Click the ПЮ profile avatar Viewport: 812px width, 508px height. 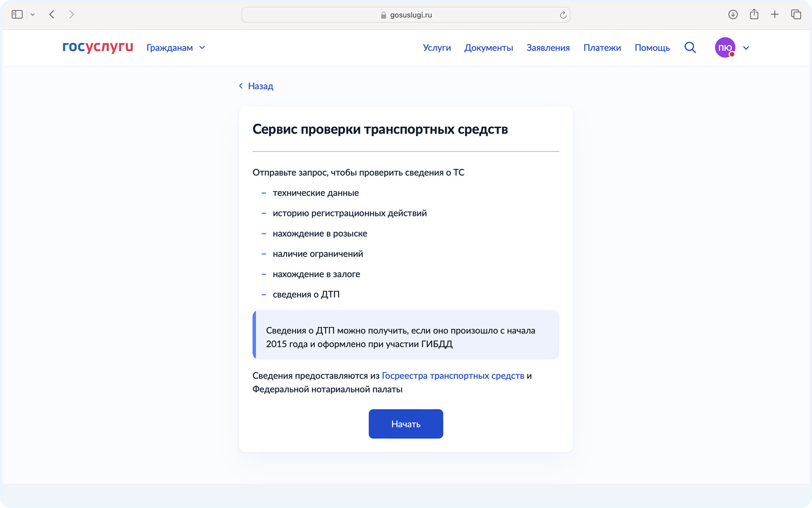coord(725,48)
